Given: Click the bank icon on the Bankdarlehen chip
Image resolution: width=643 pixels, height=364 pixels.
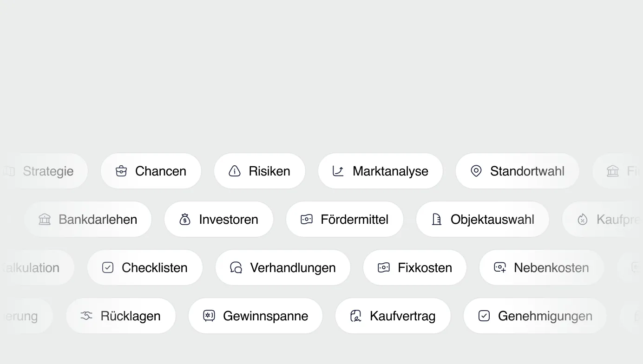Looking at the screenshot, I should [44, 219].
